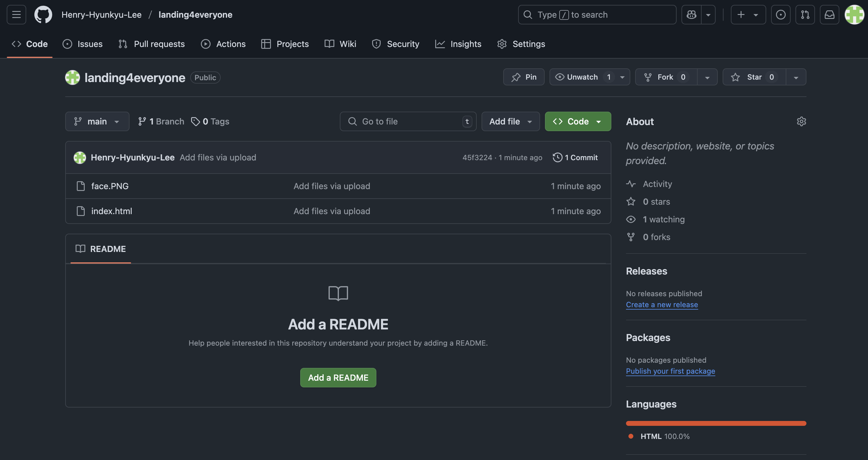This screenshot has height=460, width=868.
Task: Open the Projects tab
Action: click(x=285, y=44)
